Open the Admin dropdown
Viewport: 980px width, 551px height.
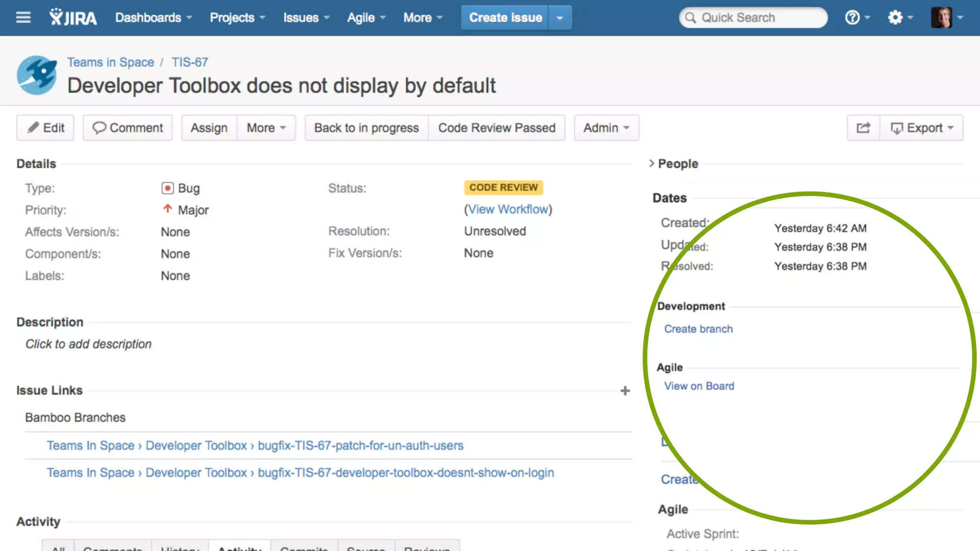[x=606, y=128]
